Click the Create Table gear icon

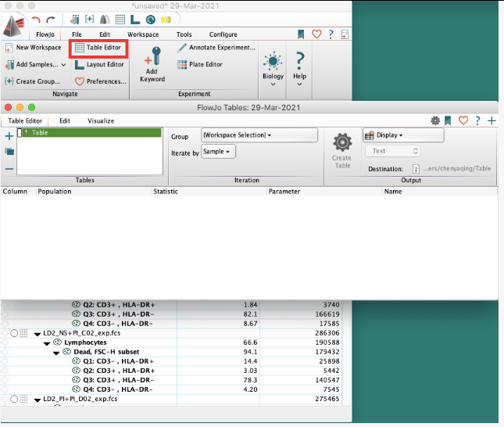(x=341, y=142)
